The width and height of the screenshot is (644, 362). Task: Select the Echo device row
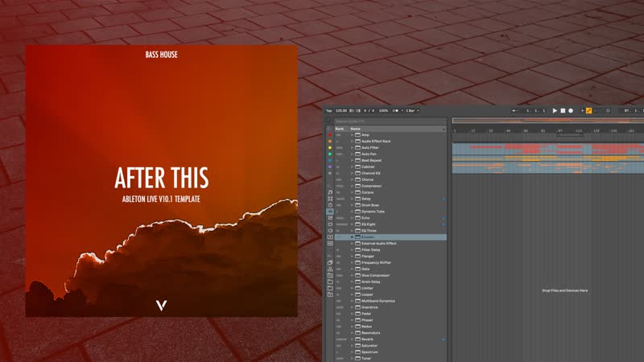click(390, 218)
